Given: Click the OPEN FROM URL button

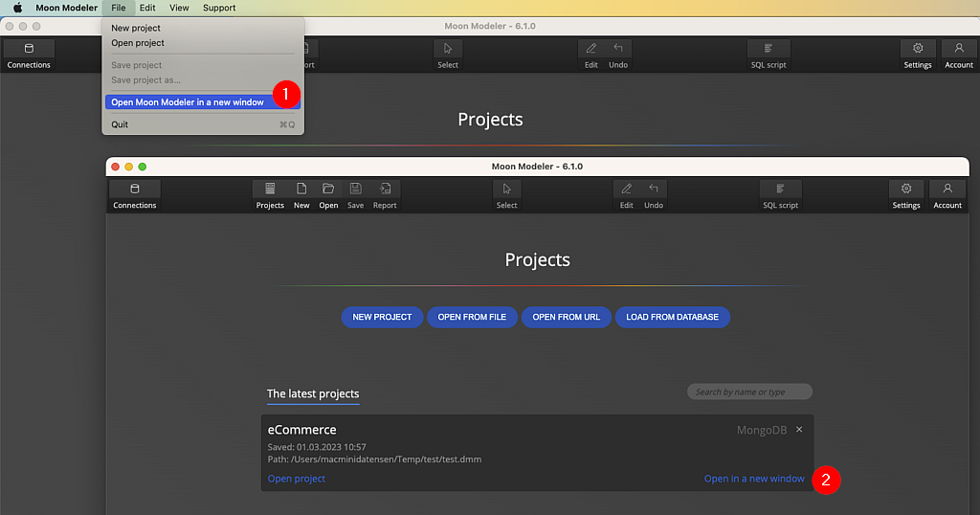Looking at the screenshot, I should 567,317.
